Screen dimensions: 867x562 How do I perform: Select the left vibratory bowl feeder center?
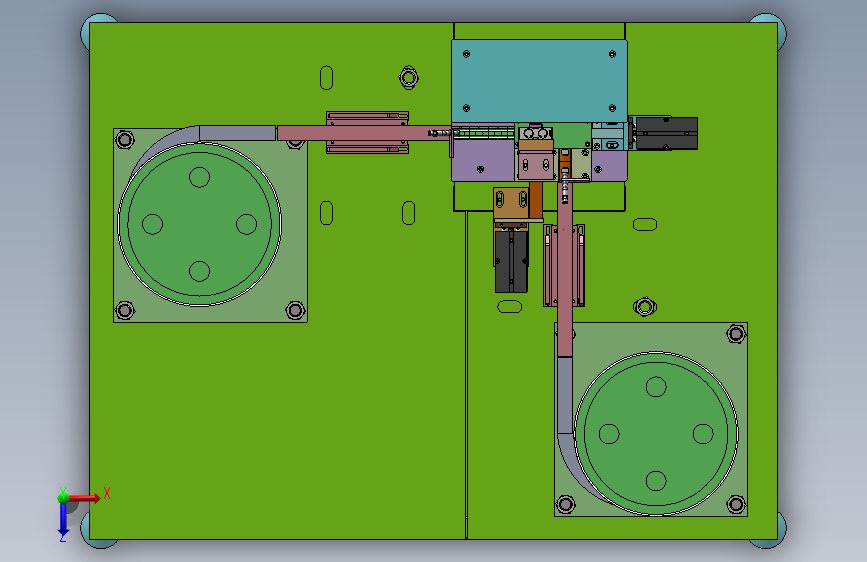point(200,224)
